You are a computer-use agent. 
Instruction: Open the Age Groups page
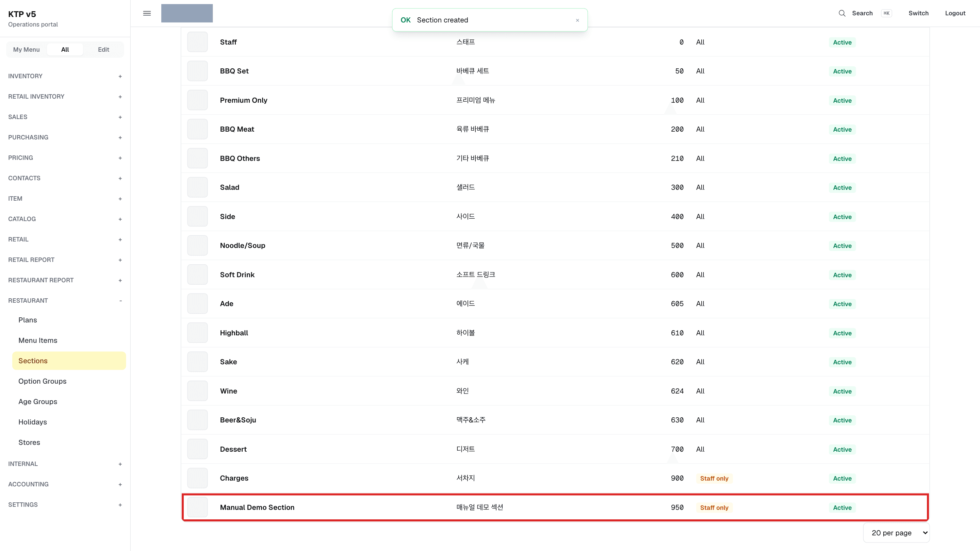(69, 402)
